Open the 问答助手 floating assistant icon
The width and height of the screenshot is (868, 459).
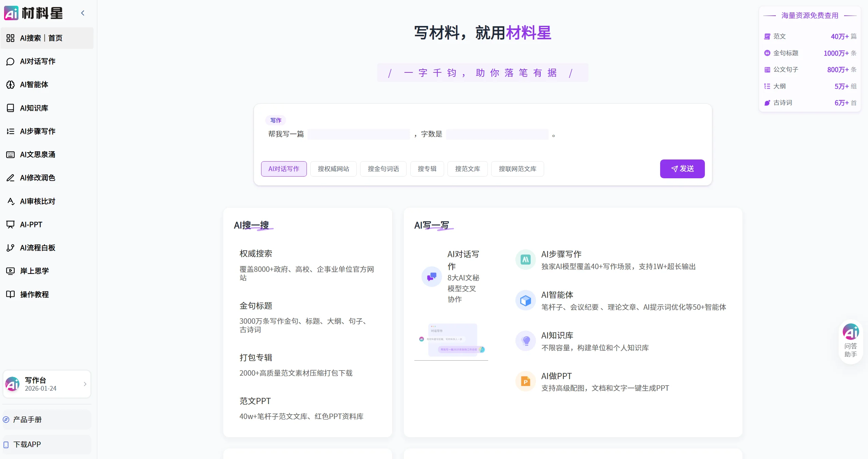pyautogui.click(x=851, y=332)
